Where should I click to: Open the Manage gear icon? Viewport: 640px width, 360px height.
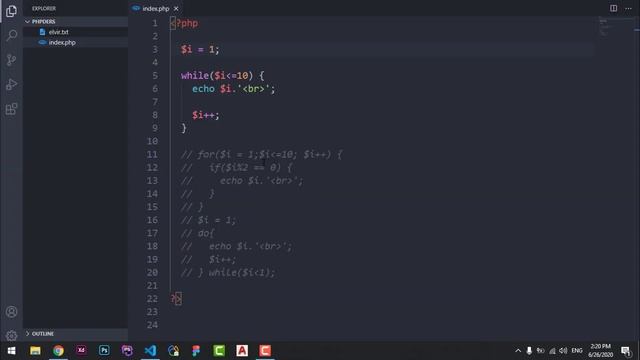tap(11, 336)
